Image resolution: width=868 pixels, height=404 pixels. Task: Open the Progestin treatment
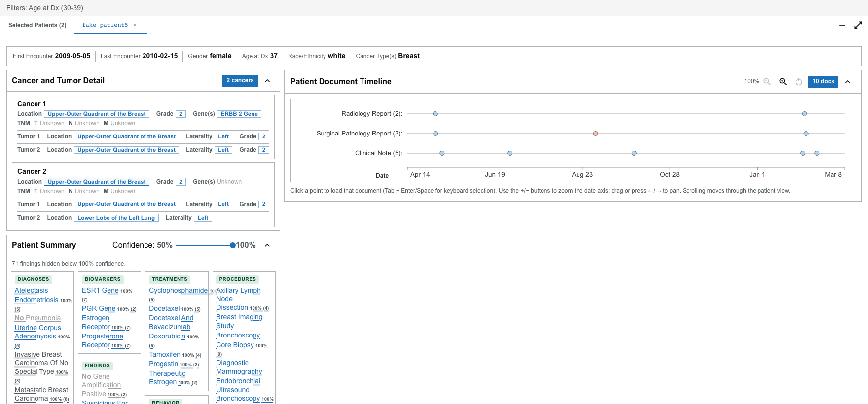(164, 364)
